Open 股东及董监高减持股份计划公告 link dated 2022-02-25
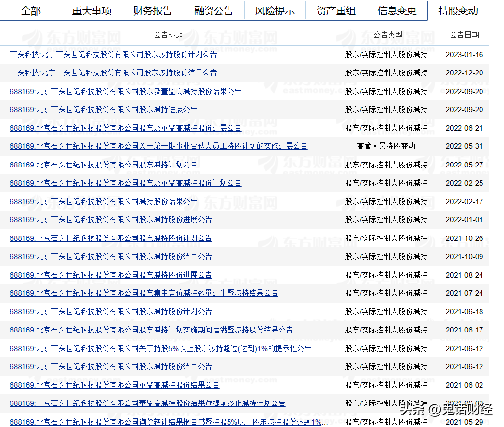The image size is (504, 427). tap(126, 183)
